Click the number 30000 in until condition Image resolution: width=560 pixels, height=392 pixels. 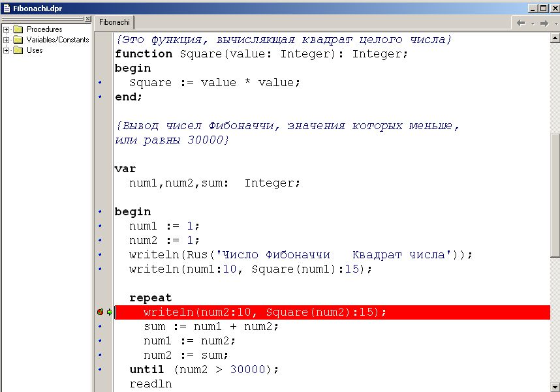[247, 370]
